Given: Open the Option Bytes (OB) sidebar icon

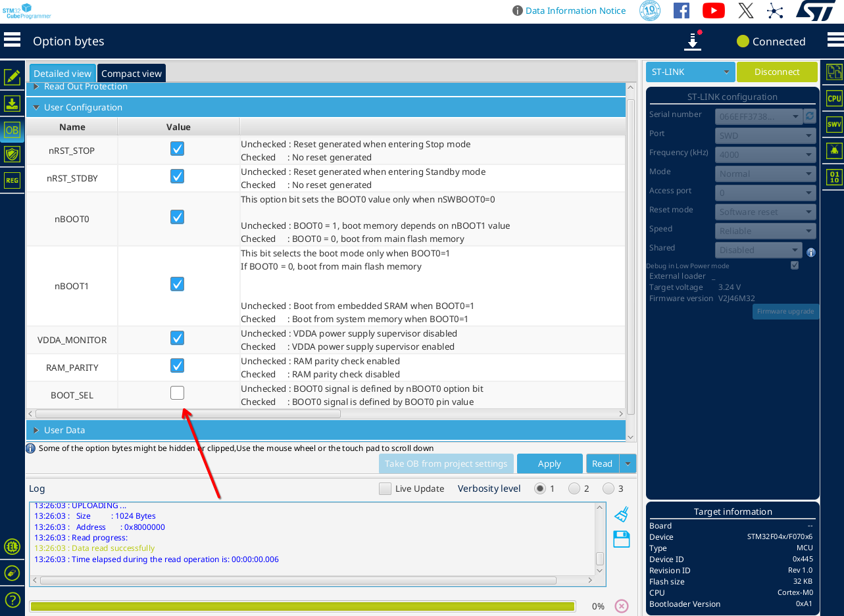Looking at the screenshot, I should point(12,130).
